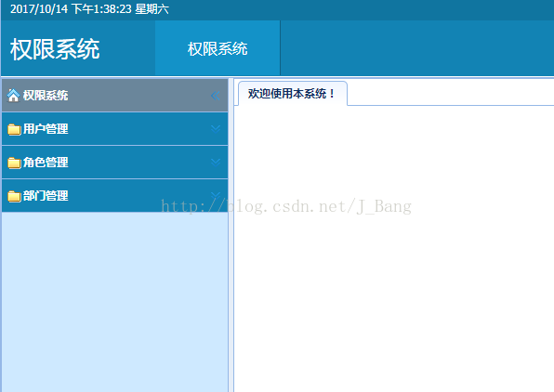Click the home icon beside 权限系统 in sidebar
This screenshot has height=392, width=554.
tap(13, 96)
